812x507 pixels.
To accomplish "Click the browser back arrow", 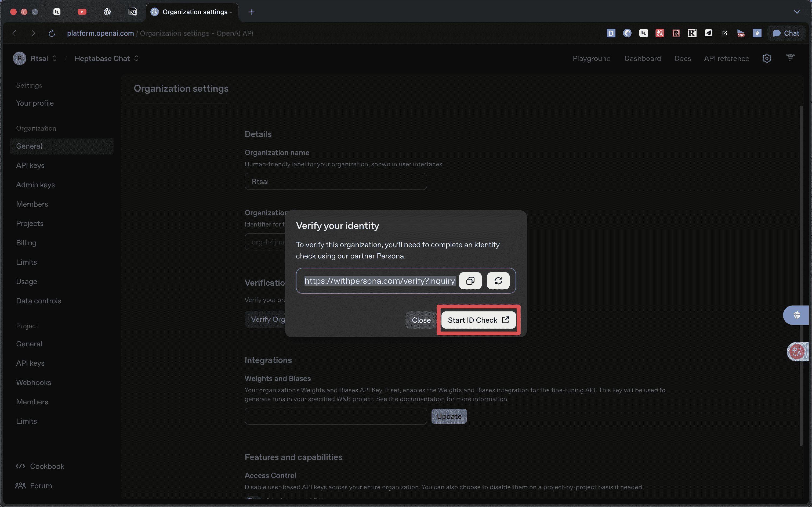I will (x=14, y=33).
